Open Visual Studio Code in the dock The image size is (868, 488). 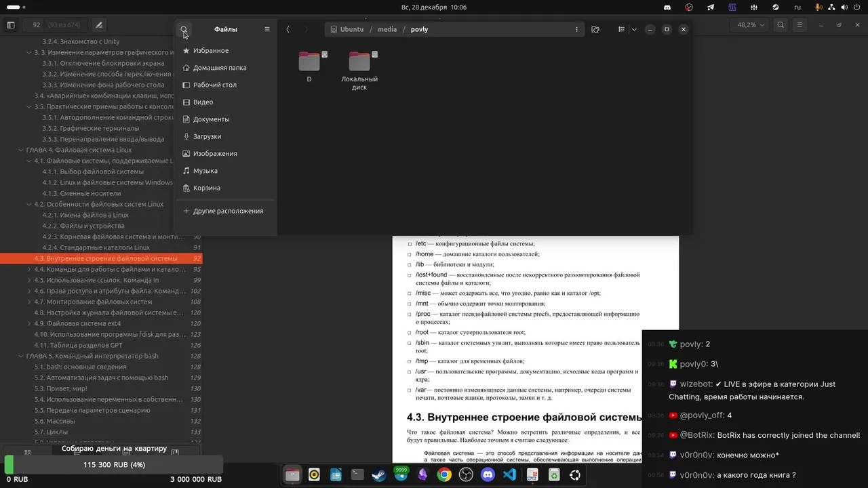[x=509, y=475]
